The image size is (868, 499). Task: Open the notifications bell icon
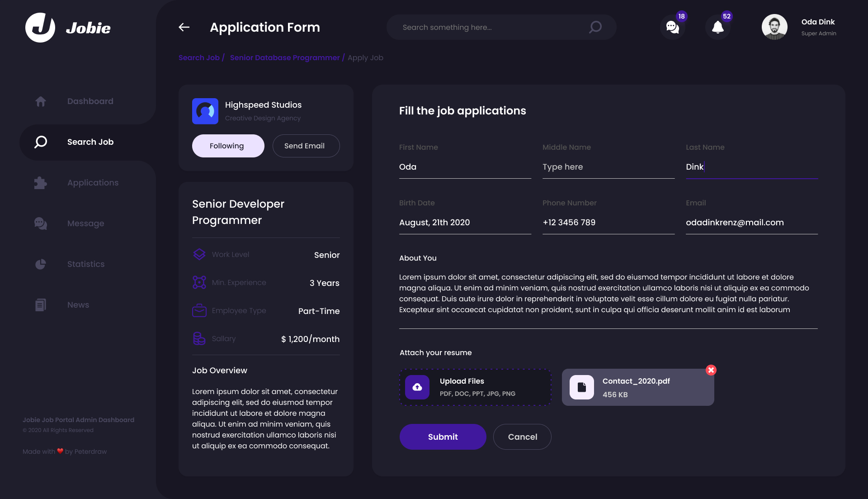coord(717,27)
